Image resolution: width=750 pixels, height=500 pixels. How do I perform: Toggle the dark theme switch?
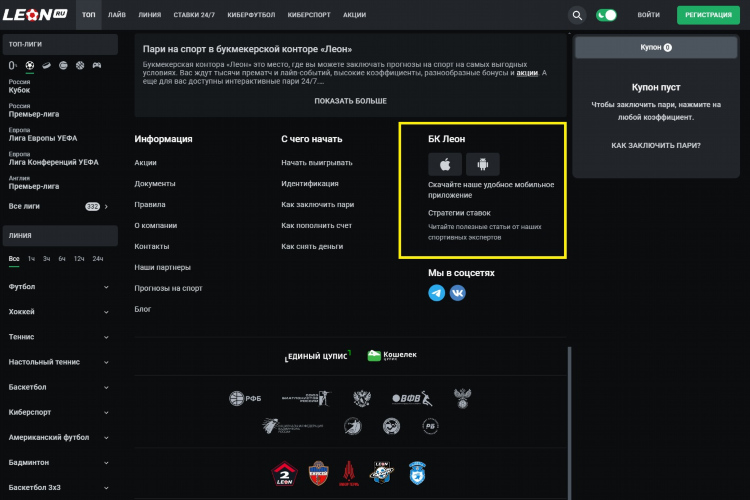pyautogui.click(x=606, y=15)
